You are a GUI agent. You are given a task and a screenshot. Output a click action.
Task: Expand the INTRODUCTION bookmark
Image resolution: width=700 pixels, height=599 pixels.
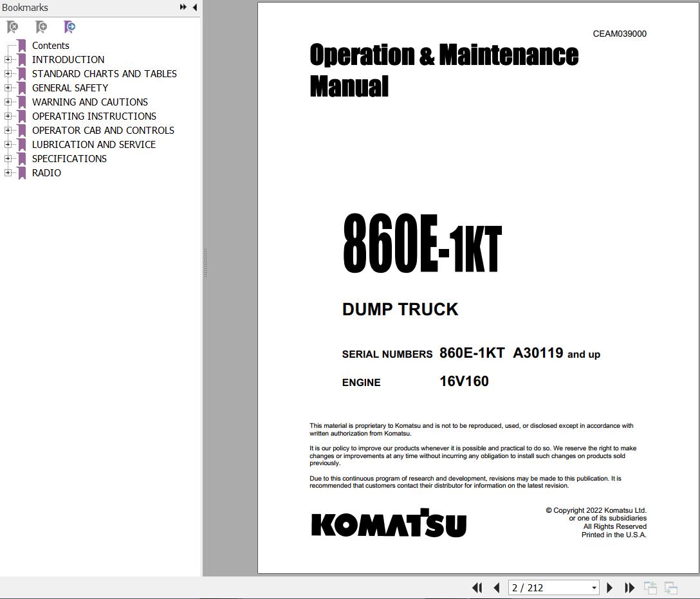(8, 59)
